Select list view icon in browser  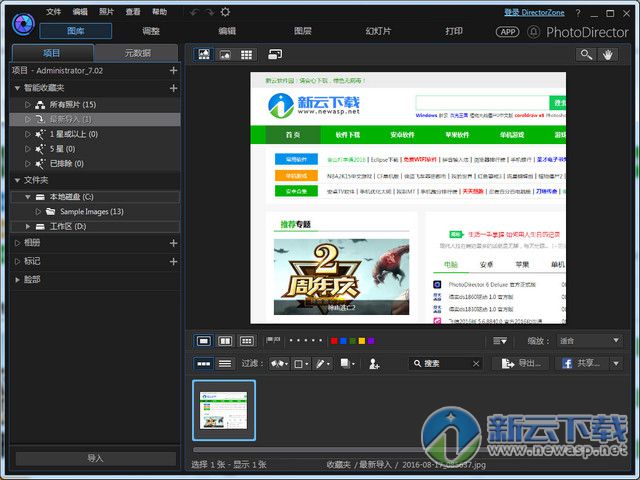[x=225, y=364]
